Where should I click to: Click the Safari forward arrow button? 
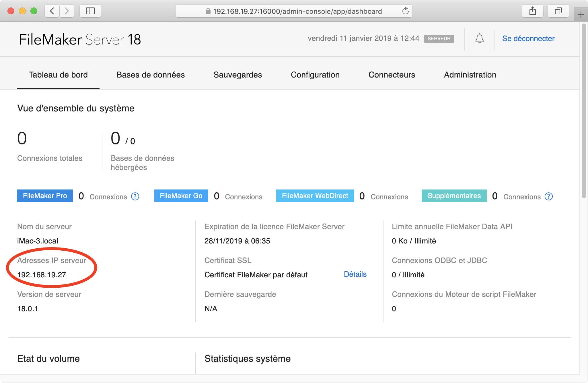click(67, 11)
